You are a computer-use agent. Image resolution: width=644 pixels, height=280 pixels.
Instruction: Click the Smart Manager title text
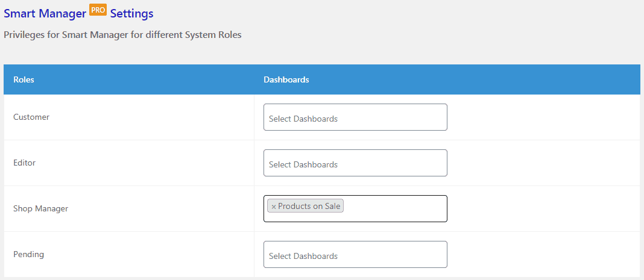click(x=45, y=13)
